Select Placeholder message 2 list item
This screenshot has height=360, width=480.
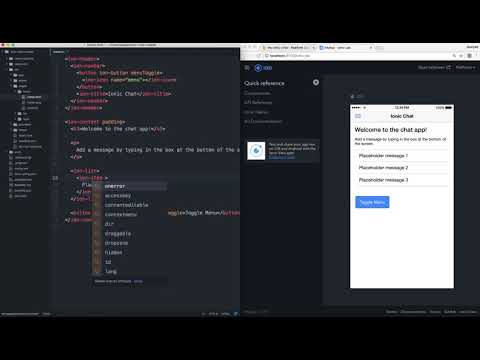point(401,168)
